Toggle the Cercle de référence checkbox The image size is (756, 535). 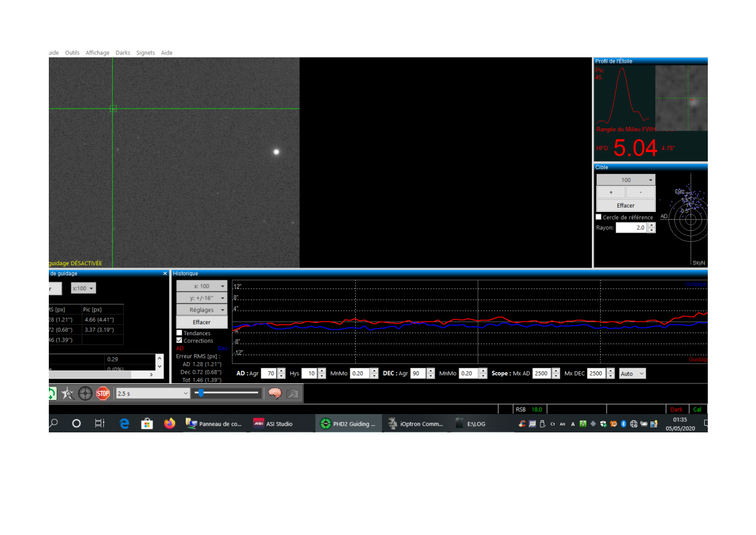coord(599,217)
